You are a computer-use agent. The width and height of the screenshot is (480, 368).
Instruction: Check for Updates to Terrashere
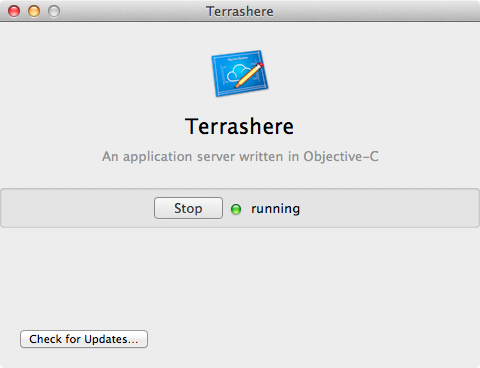(84, 339)
